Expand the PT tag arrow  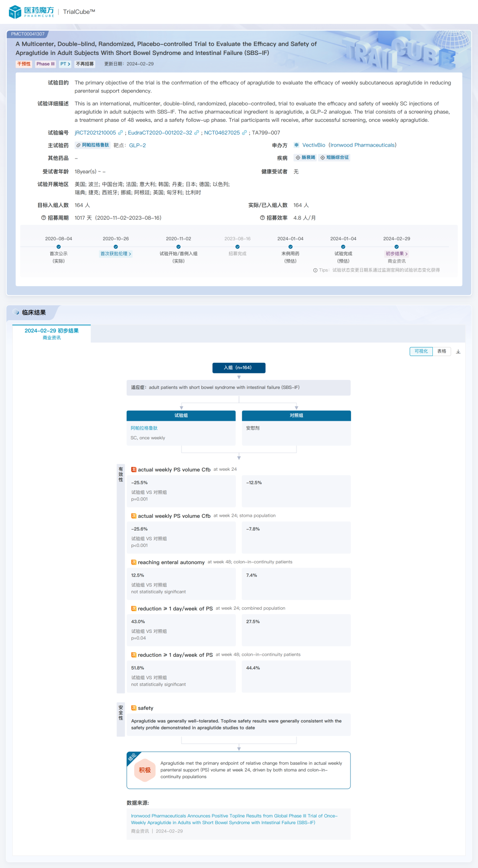click(66, 64)
